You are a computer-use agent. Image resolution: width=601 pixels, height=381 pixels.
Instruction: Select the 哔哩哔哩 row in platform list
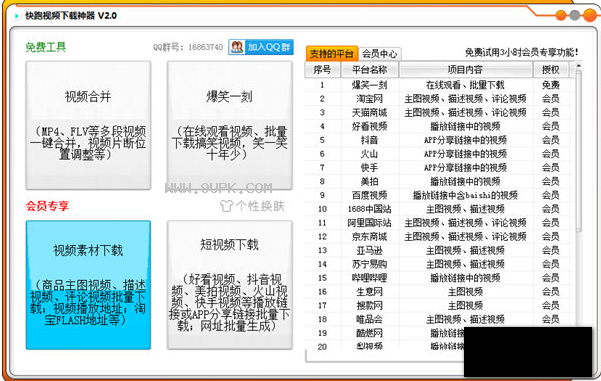pos(437,278)
